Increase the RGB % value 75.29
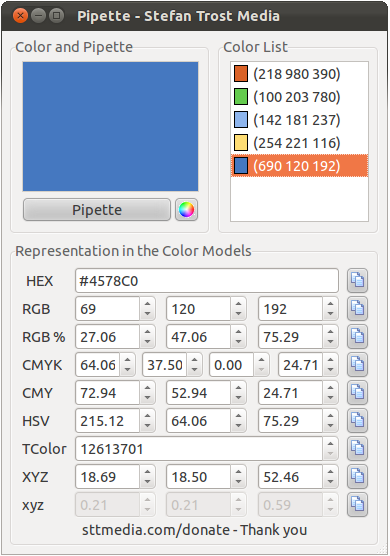The width and height of the screenshot is (390, 556). pos(330,332)
